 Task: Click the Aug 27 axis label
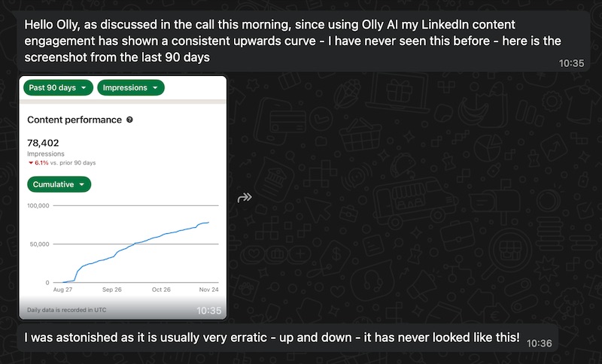[x=62, y=290]
